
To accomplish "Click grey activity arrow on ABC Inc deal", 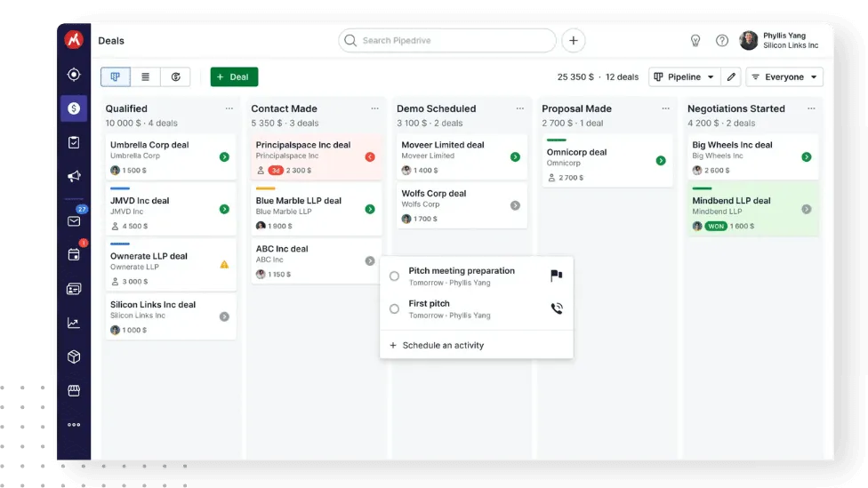I will coord(370,260).
